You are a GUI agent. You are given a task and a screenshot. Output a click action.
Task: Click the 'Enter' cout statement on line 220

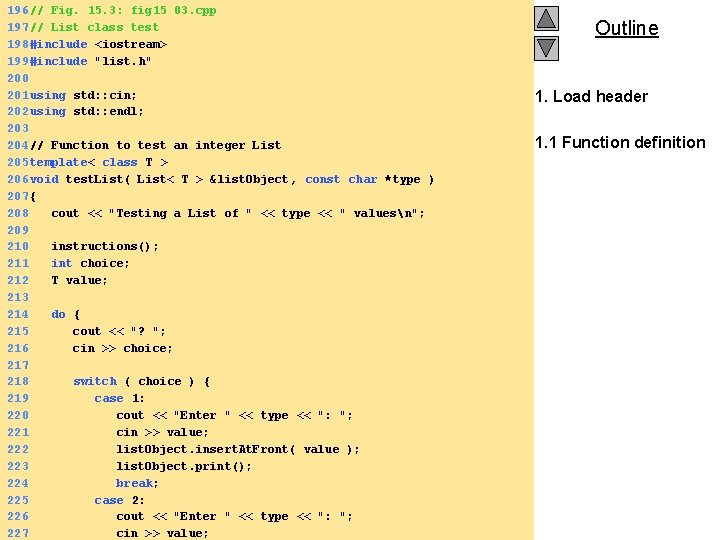coord(235,415)
